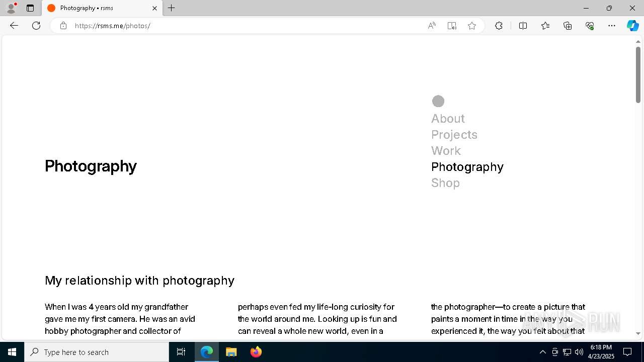This screenshot has width=644, height=362.
Task: Switch to Microsoft Edge on the taskbar
Action: 207,352
